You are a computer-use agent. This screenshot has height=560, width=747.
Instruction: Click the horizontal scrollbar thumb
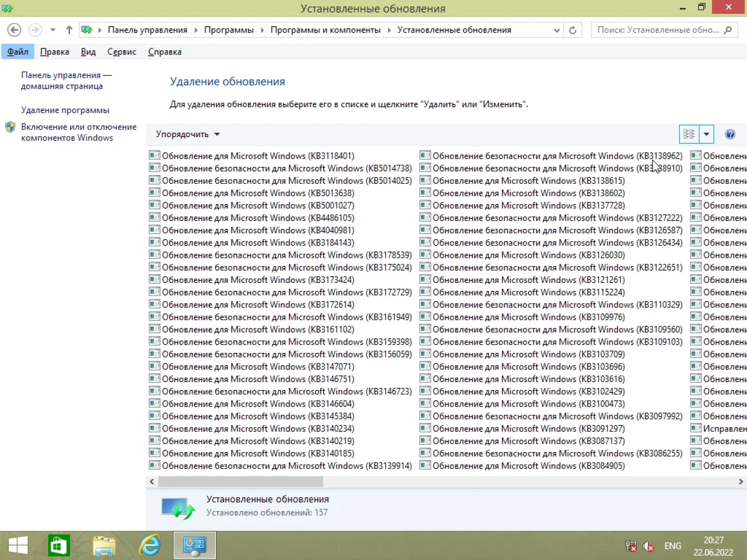[x=240, y=481]
